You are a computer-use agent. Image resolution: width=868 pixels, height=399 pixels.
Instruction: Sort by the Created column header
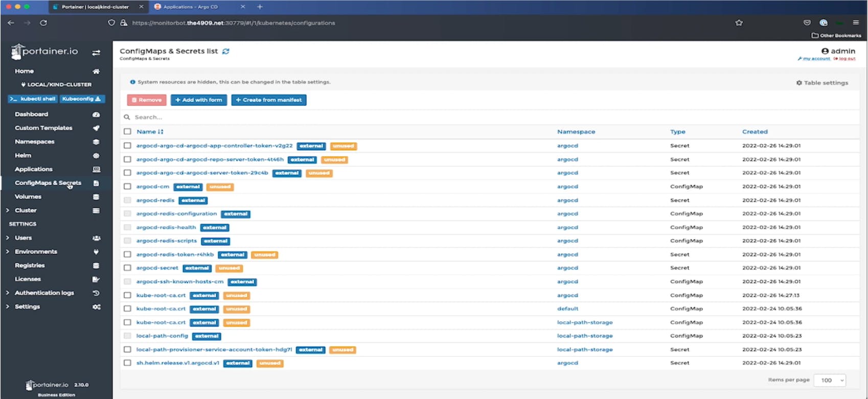(x=755, y=132)
